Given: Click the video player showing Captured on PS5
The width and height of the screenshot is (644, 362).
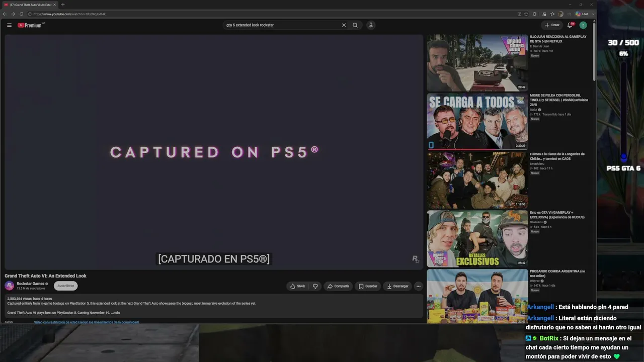Looking at the screenshot, I should (214, 152).
